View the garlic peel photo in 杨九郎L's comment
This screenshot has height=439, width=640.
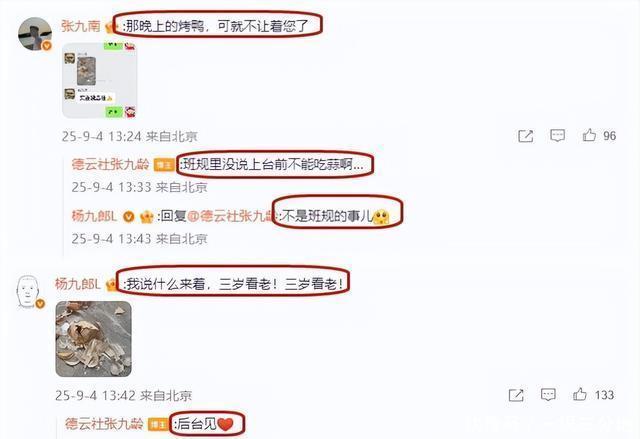tap(93, 339)
